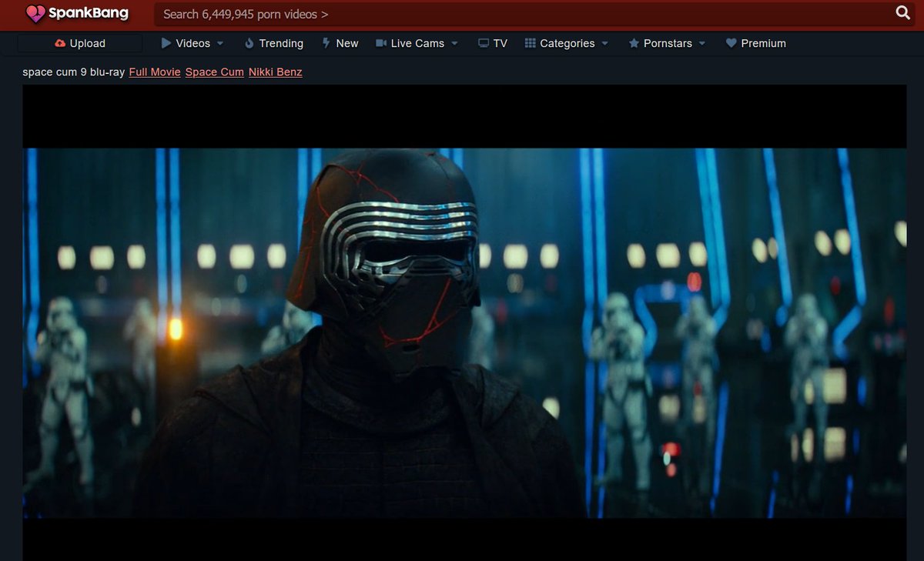The height and width of the screenshot is (561, 924).
Task: Click the monitor icon beside TV
Action: click(x=484, y=43)
